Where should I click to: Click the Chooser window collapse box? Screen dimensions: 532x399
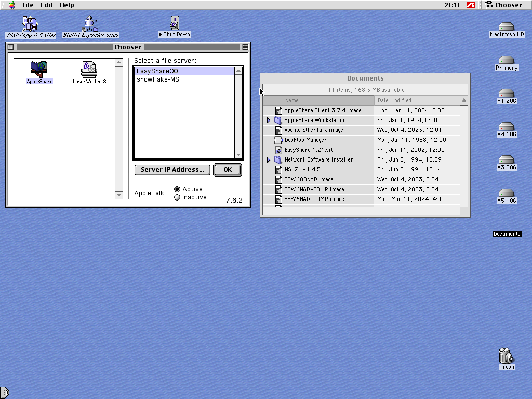point(245,47)
